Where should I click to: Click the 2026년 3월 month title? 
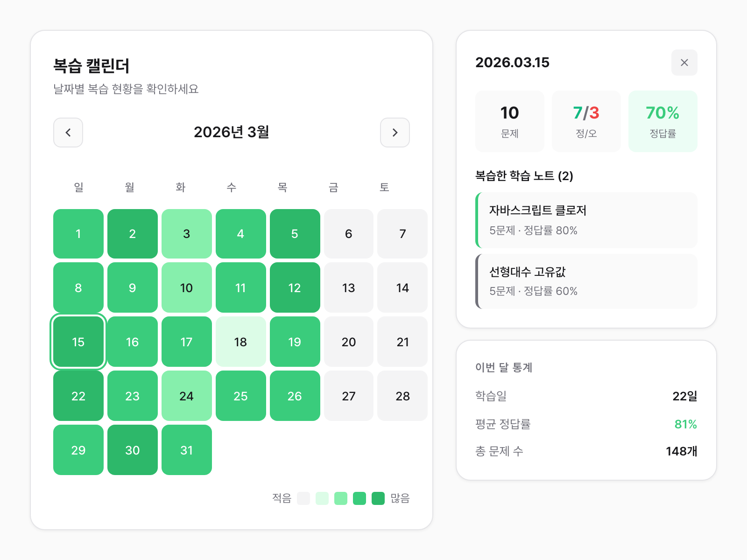tap(232, 133)
